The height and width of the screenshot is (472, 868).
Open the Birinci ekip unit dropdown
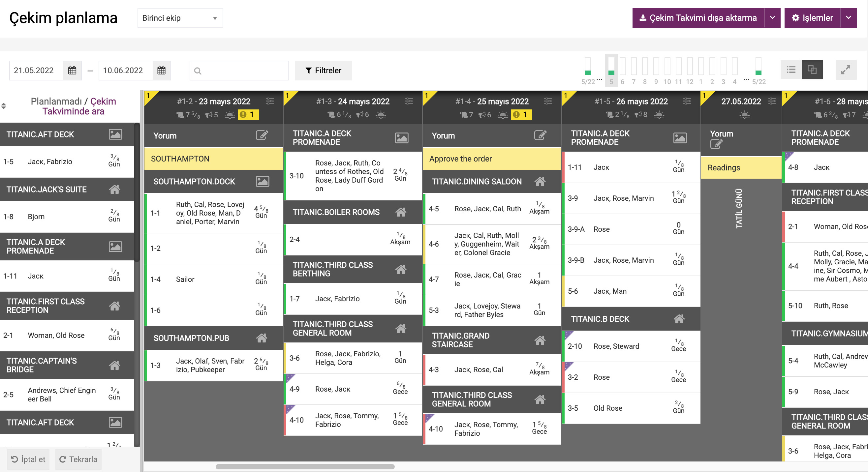(180, 18)
